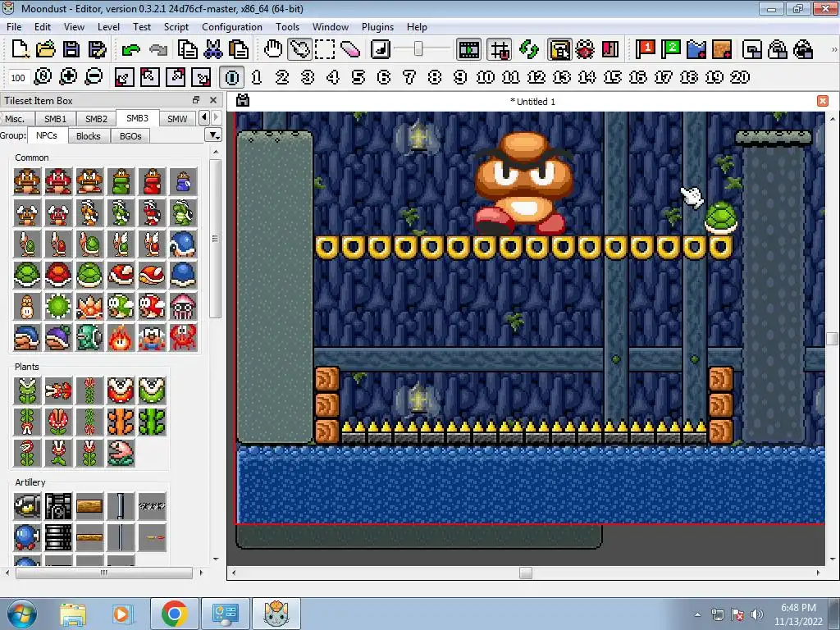Image resolution: width=840 pixels, height=630 pixels.
Task: Redo the undone action
Action: click(x=157, y=50)
